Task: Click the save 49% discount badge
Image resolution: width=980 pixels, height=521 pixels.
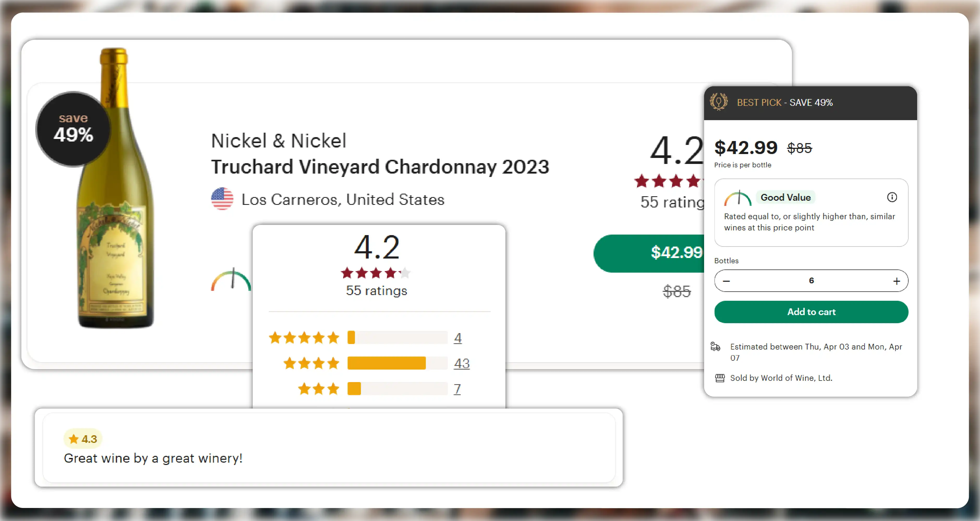Action: coord(73,128)
